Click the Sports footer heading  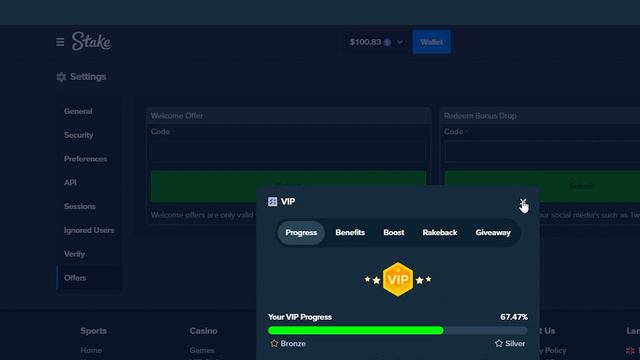(x=93, y=331)
